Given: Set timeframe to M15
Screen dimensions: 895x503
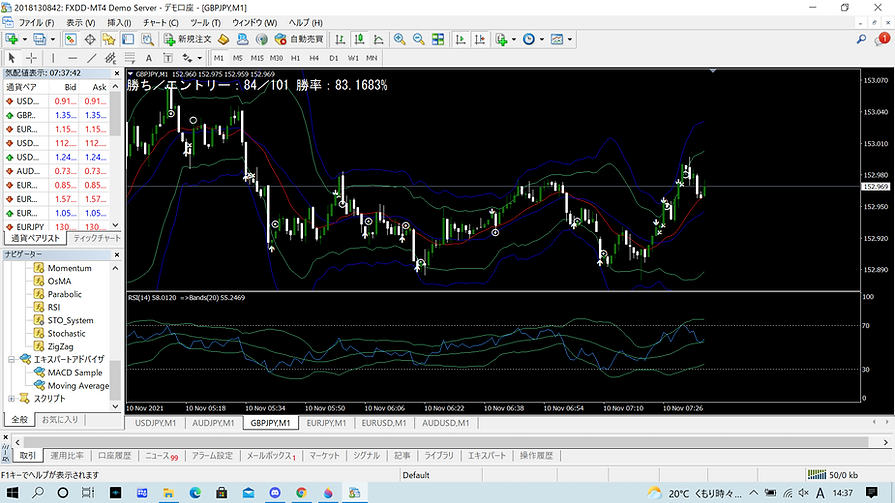Looking at the screenshot, I should point(257,58).
